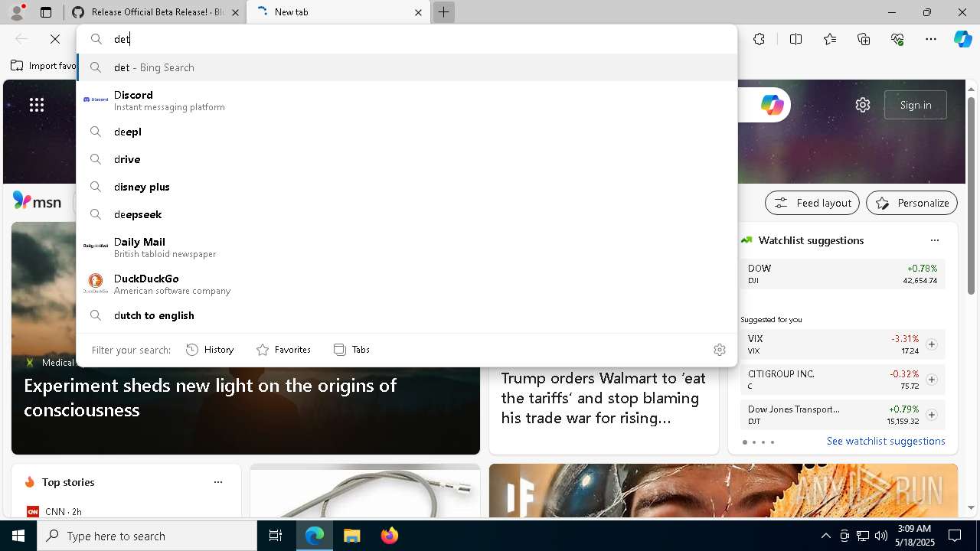This screenshot has height=551, width=980.
Task: Add VIX to the watchlist
Action: tap(931, 344)
